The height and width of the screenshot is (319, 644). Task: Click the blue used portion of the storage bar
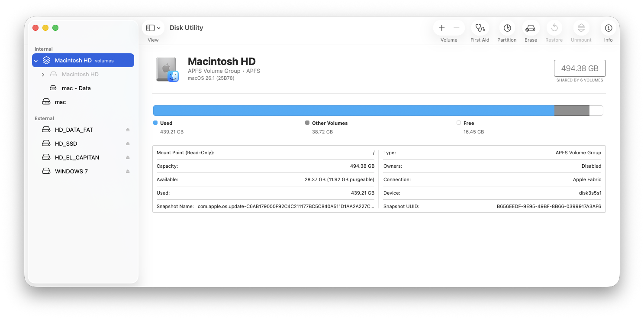354,111
